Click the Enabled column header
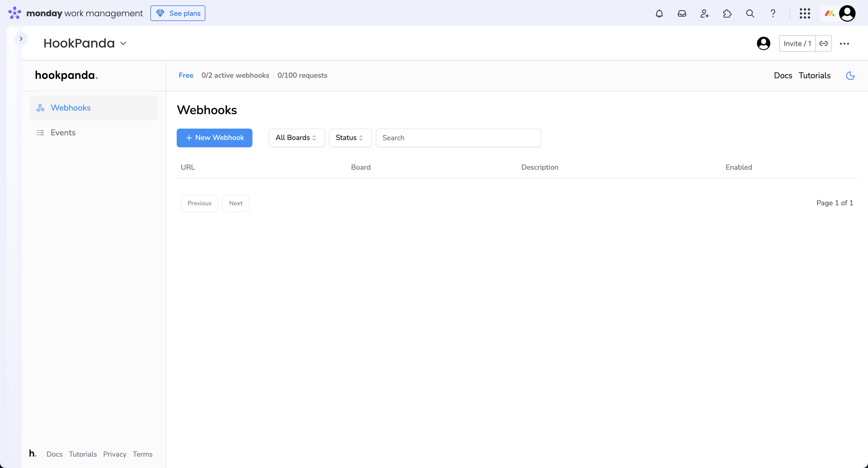 tap(739, 167)
